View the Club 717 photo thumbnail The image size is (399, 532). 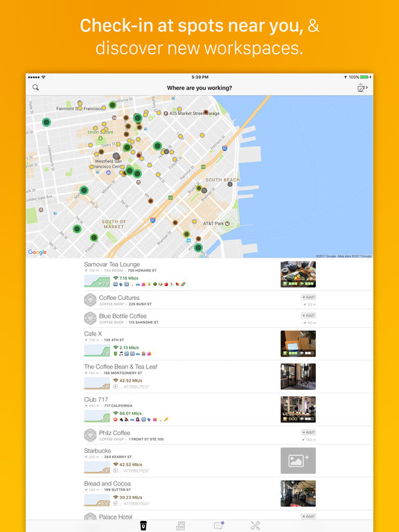298,409
